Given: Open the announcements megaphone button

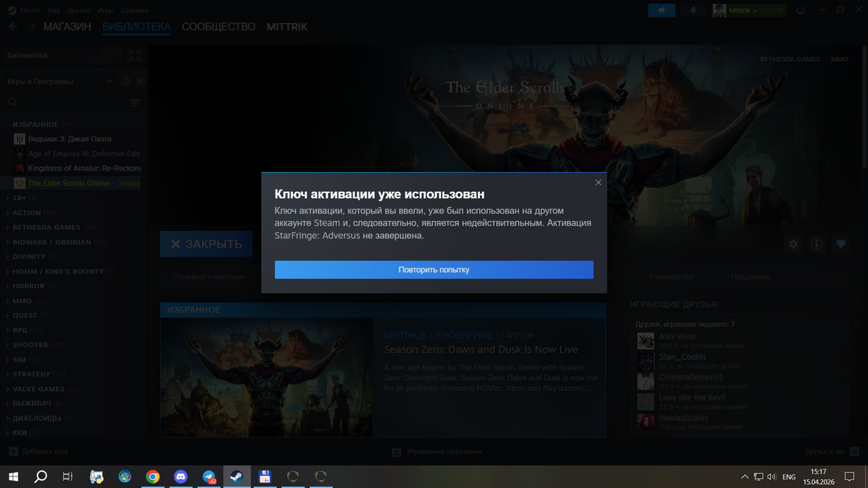Looking at the screenshot, I should (662, 10).
